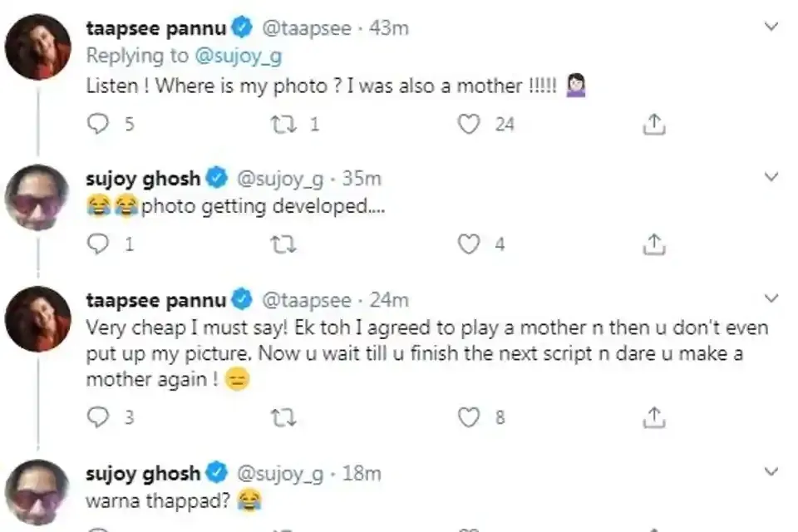Image resolution: width=798 pixels, height=532 pixels.
Task: Click Sujoy Ghosh's avatar on 35m tweet
Action: point(37,199)
